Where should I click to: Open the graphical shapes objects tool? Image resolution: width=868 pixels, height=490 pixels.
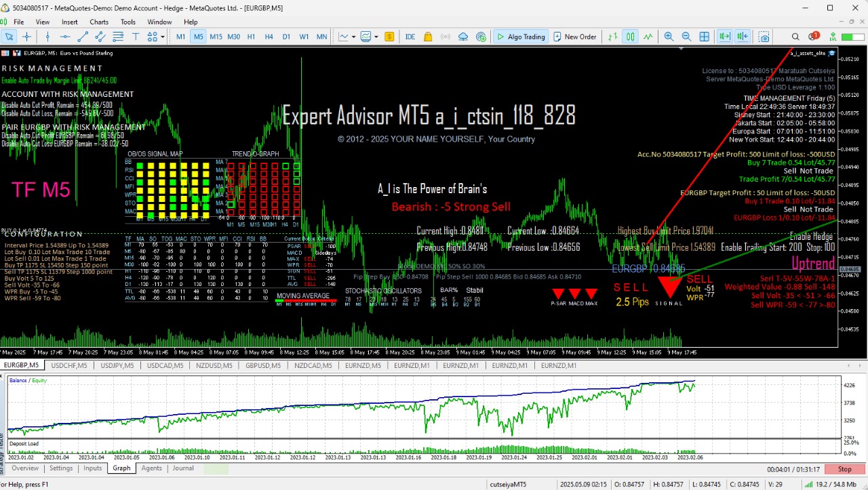click(x=152, y=37)
